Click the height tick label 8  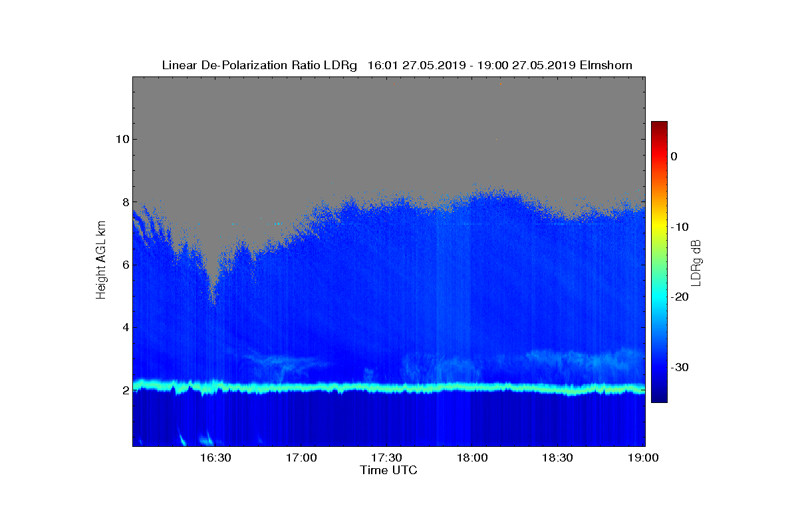coord(125,202)
